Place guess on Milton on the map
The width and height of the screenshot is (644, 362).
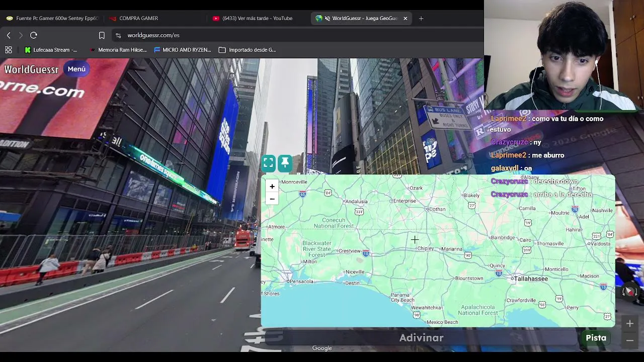[x=310, y=261]
